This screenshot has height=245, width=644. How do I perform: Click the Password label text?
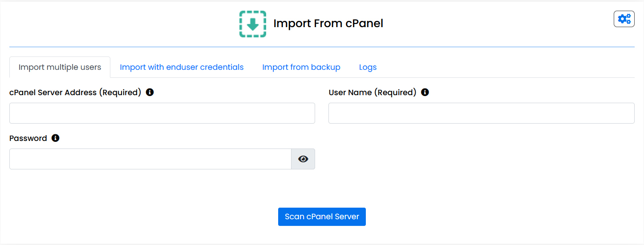click(28, 138)
